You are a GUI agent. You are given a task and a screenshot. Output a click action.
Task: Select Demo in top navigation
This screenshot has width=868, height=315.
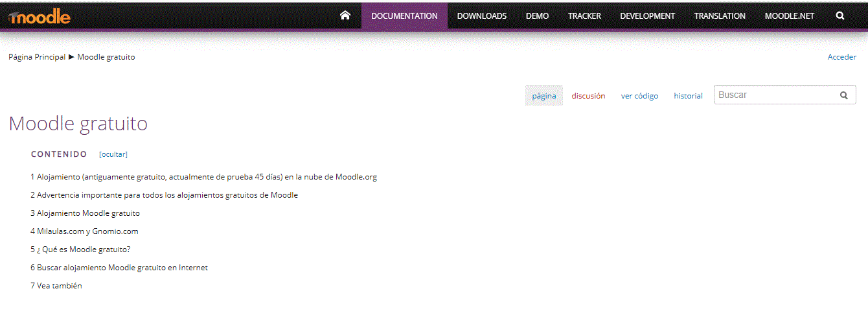[x=537, y=16]
